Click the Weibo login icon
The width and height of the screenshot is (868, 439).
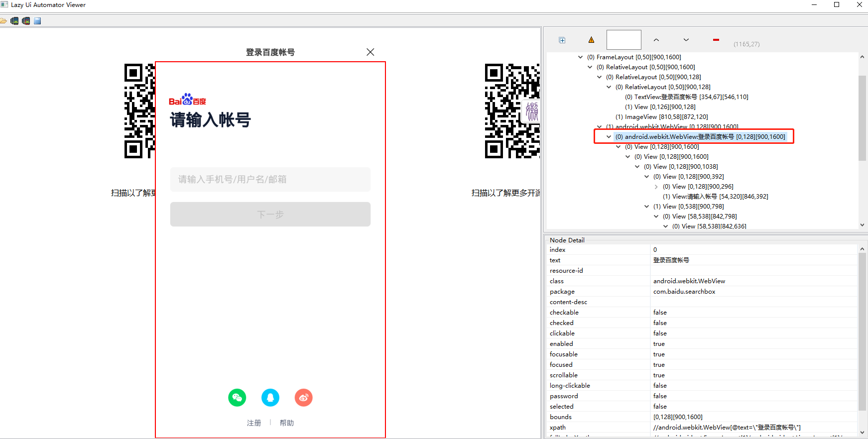click(304, 398)
